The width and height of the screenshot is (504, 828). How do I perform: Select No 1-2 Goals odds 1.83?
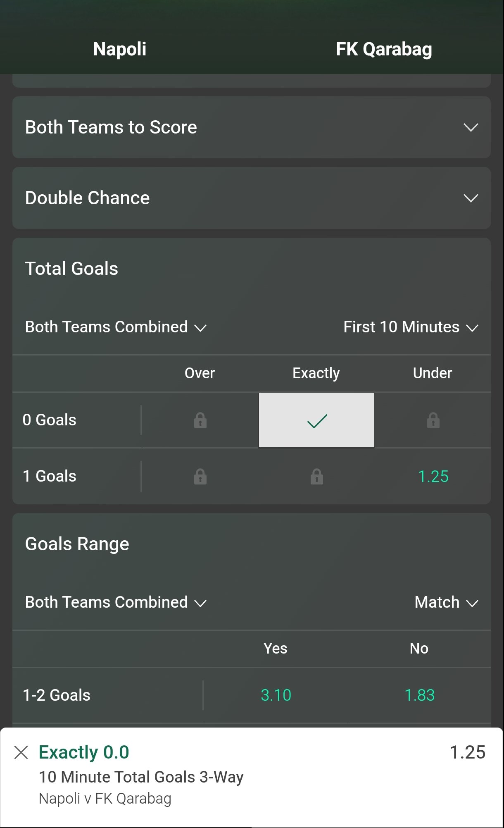pos(419,695)
